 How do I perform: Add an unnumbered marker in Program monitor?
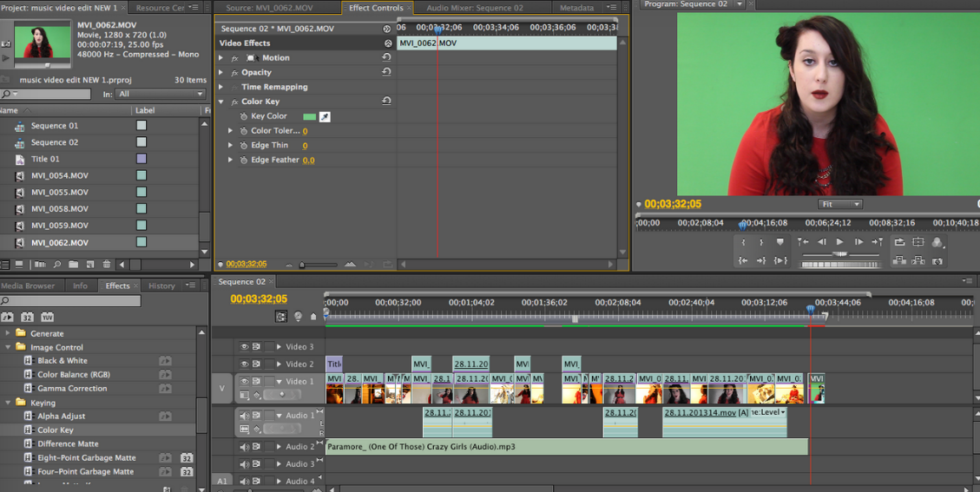(x=780, y=242)
